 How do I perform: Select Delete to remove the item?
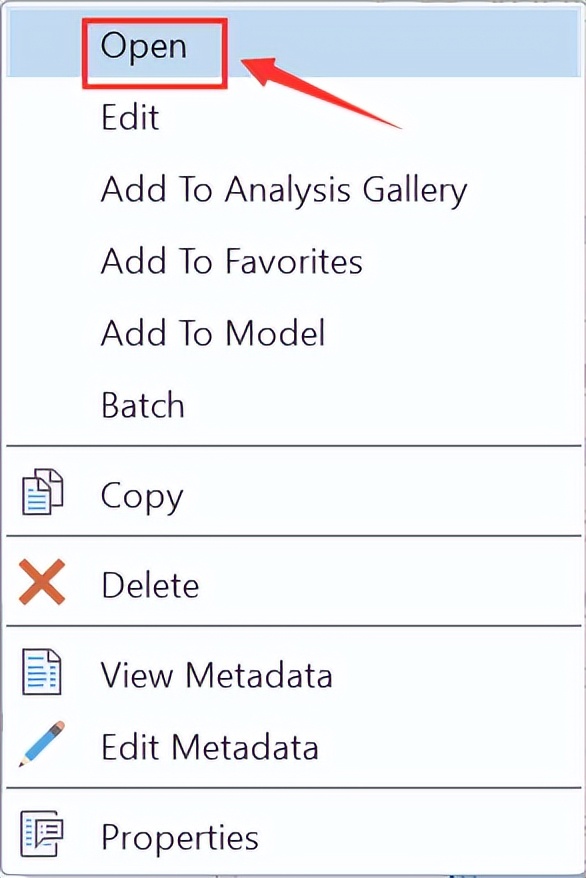click(x=150, y=584)
